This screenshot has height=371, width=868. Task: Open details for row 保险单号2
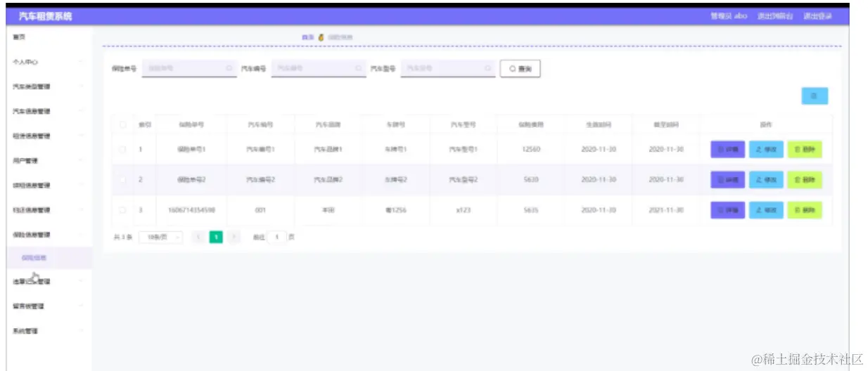[x=728, y=180]
